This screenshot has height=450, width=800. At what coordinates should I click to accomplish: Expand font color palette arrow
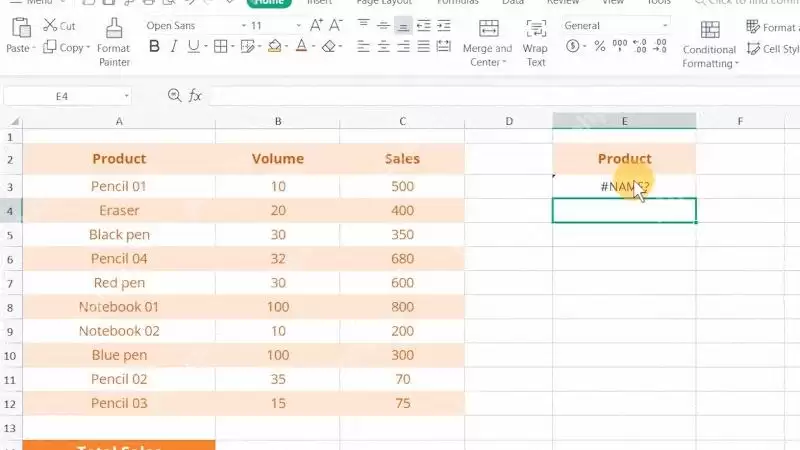point(313,47)
